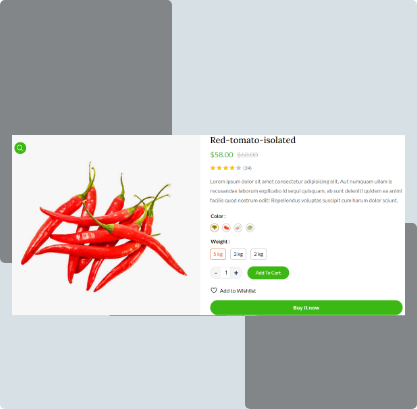Click the gray fifth rating star

238,168
